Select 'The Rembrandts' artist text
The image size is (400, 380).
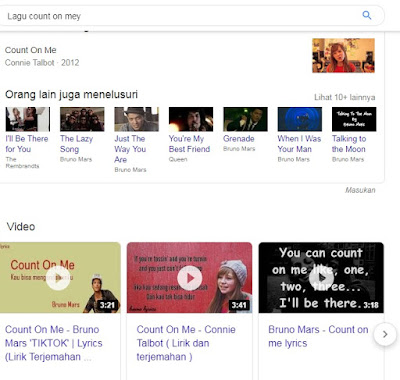22,163
